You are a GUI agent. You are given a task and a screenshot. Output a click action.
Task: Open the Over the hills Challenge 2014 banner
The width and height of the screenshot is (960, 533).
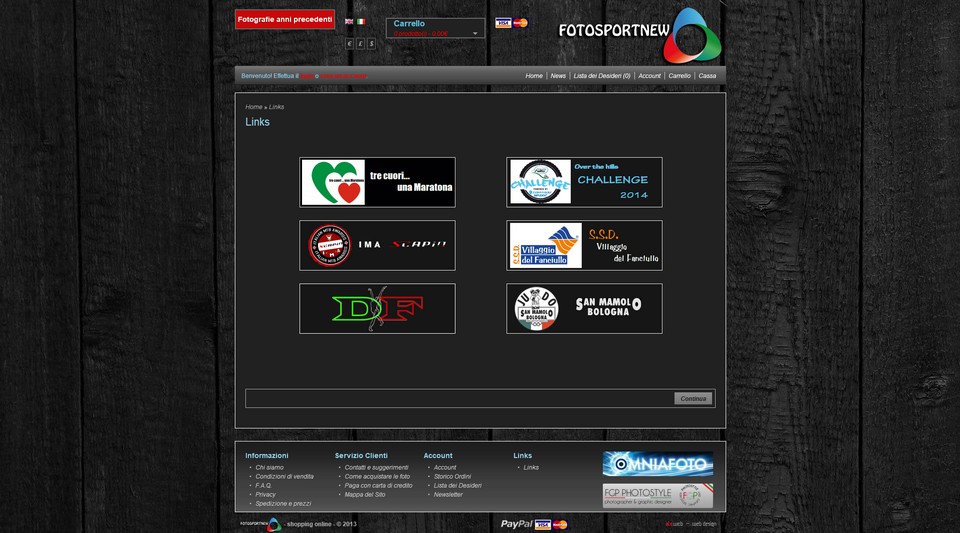point(584,182)
